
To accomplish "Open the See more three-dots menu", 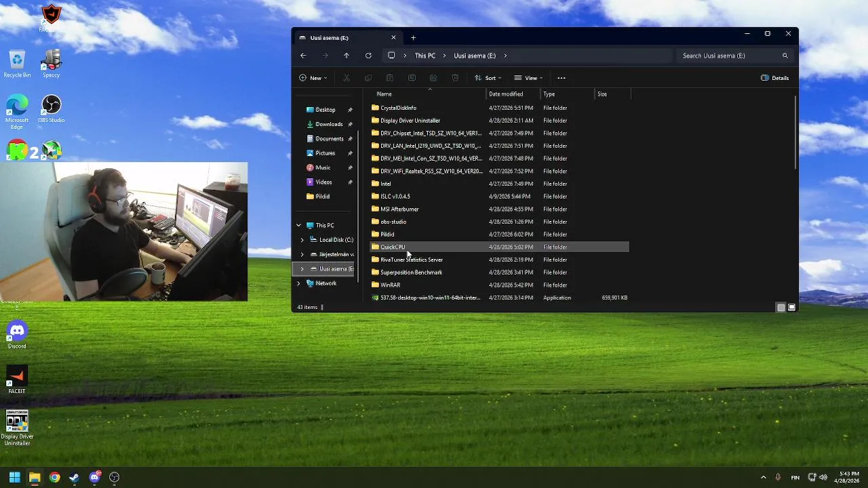I will 561,78.
